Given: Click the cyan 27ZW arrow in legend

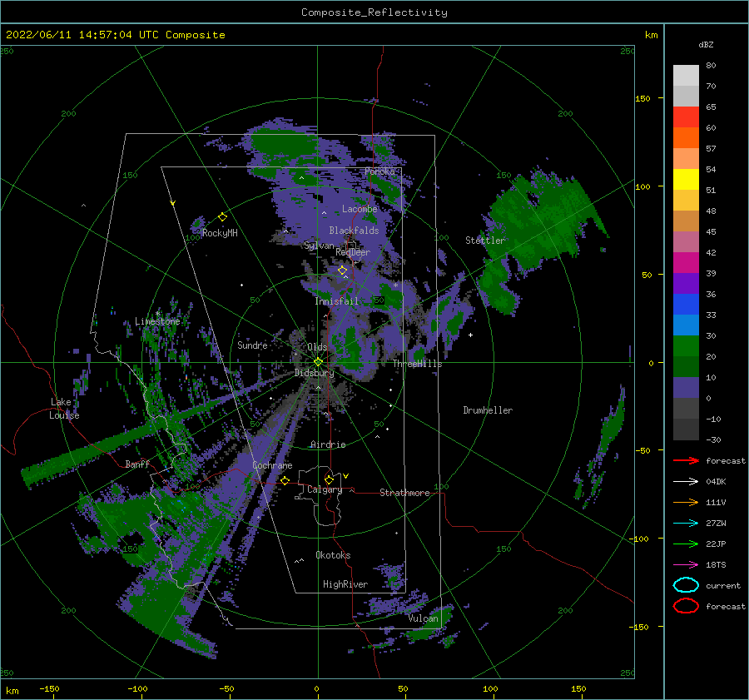Looking at the screenshot, I should coord(686,524).
